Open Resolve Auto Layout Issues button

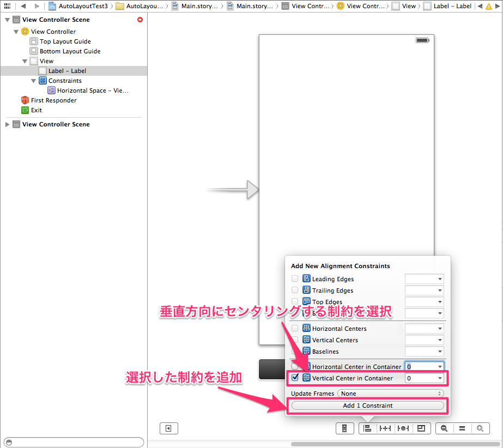[403, 428]
